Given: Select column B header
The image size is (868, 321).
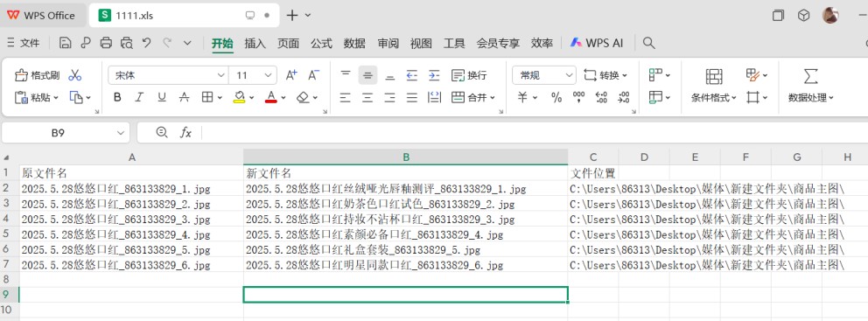Looking at the screenshot, I should pyautogui.click(x=406, y=157).
